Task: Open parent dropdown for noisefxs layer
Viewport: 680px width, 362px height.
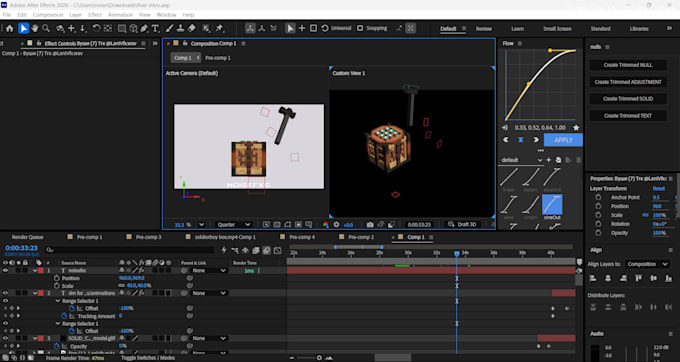Action: click(x=209, y=271)
